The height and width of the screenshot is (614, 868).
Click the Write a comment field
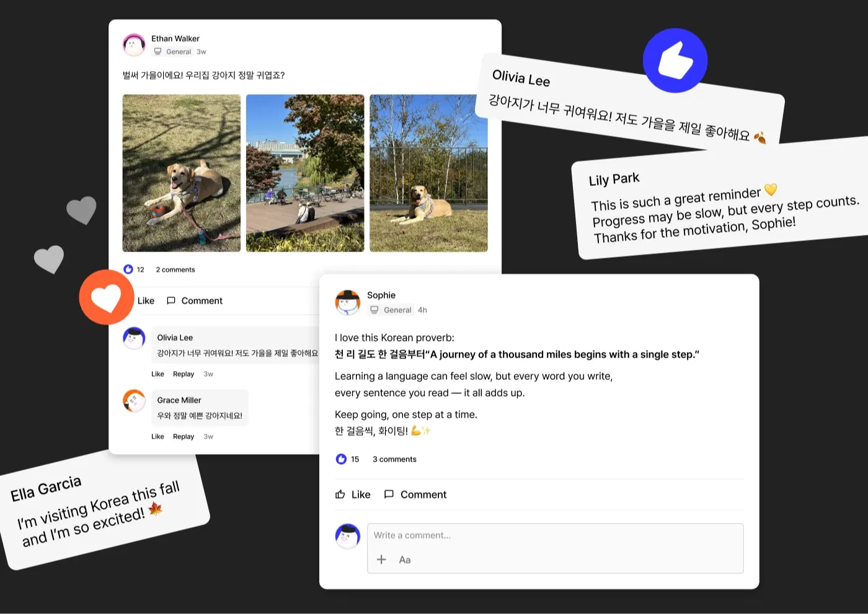(556, 535)
